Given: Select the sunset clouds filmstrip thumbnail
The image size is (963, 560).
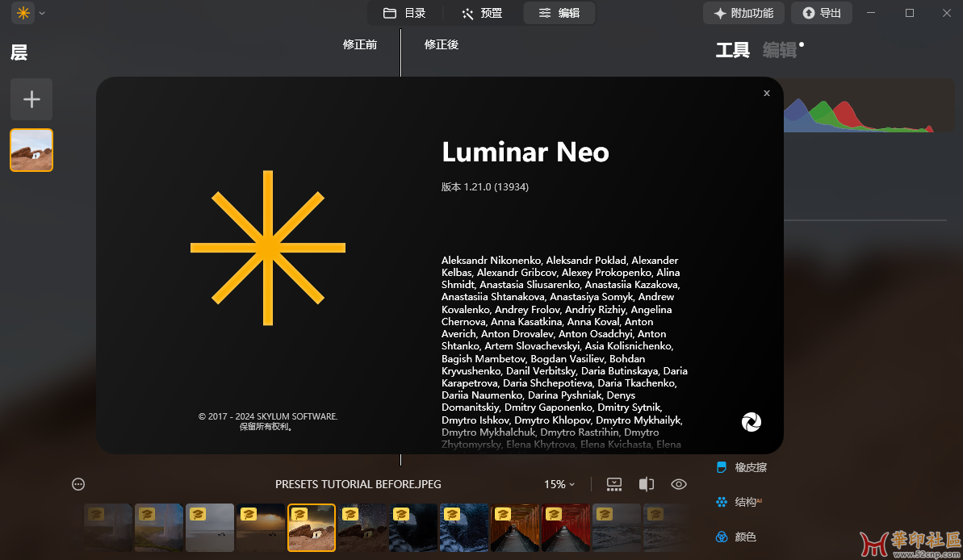Looking at the screenshot, I should [x=261, y=528].
